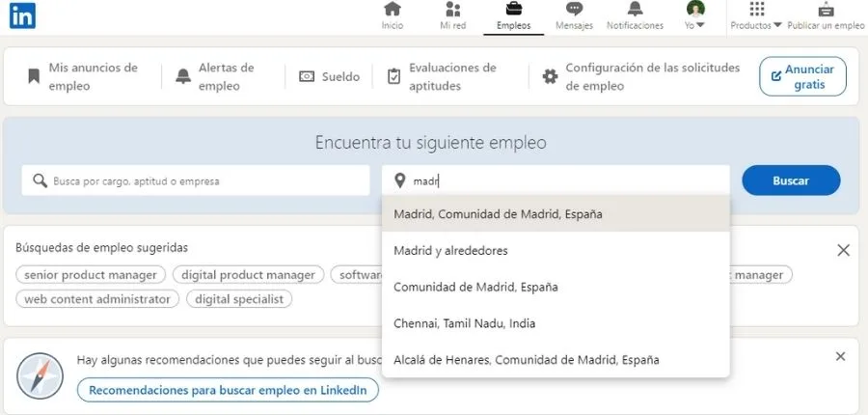Screen dimensions: 868x415
Task: Switch to the Empleos tab
Action: [x=513, y=16]
